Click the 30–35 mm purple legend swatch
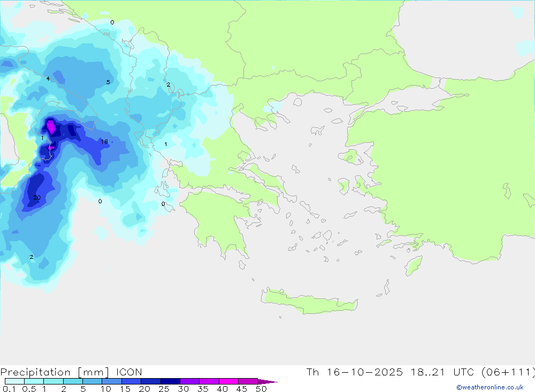Image resolution: width=535 pixels, height=392 pixels. coord(189,381)
